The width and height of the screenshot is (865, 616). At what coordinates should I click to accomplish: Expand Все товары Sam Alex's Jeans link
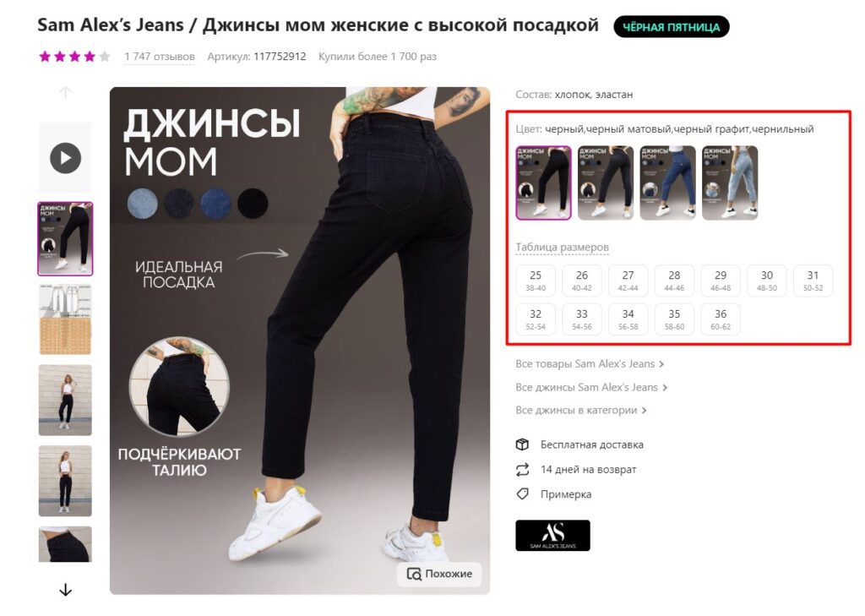tap(590, 363)
